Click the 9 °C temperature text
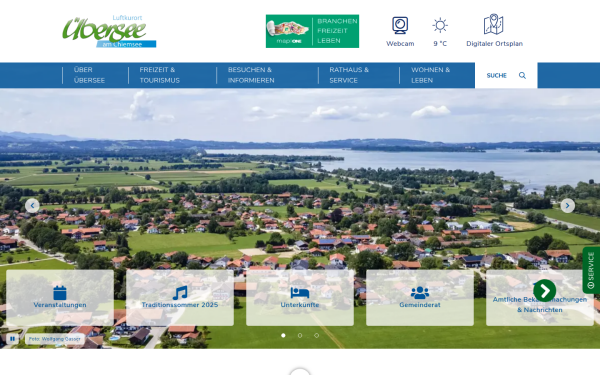This screenshot has height=375, width=600. click(440, 44)
